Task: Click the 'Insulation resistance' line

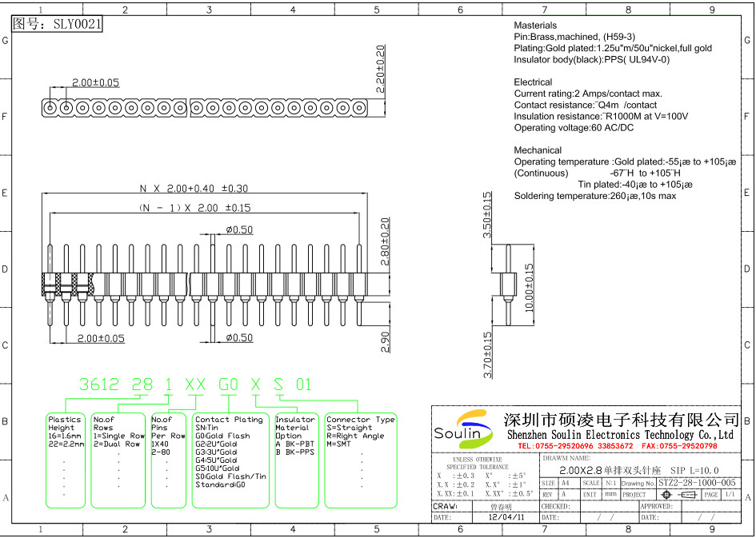Action: coord(601,116)
